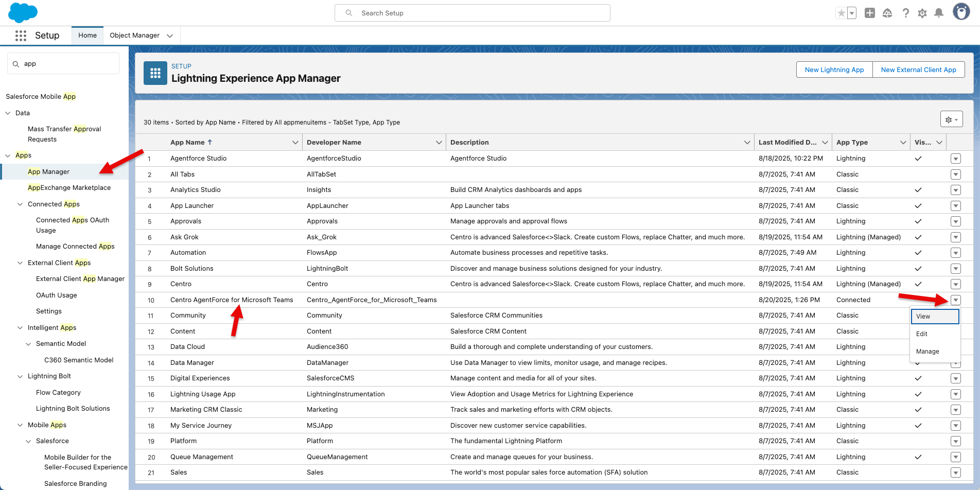The height and width of the screenshot is (490, 980).
Task: Expand the Object Manager tab dropdown chevron
Action: (170, 36)
